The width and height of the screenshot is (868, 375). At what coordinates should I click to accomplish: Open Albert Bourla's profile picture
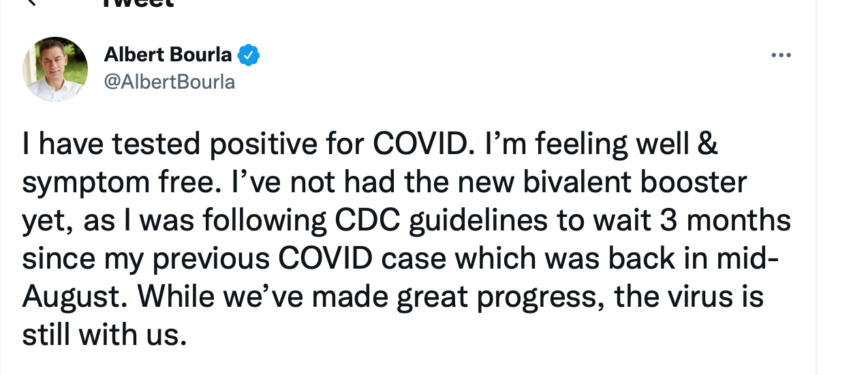point(55,69)
